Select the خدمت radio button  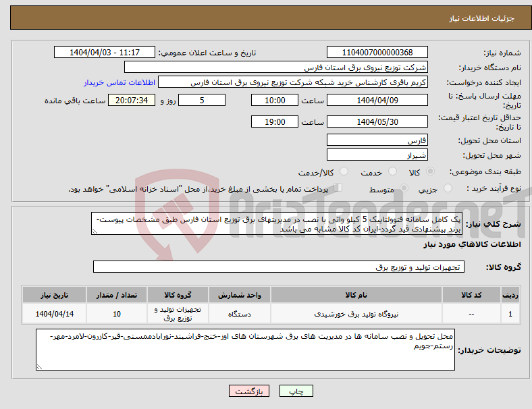(x=392, y=171)
